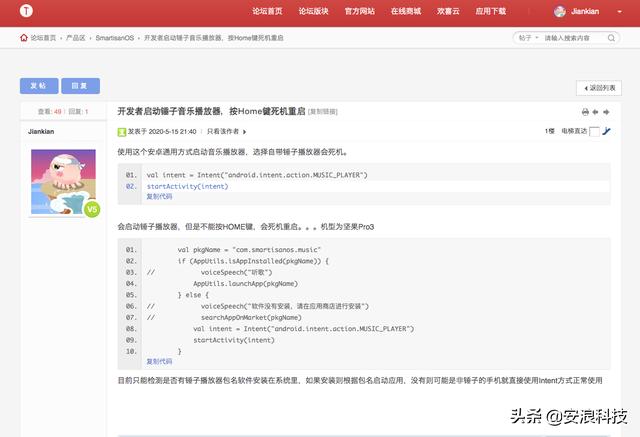Click the 1楼 floor label
640x437 pixels.
click(549, 131)
